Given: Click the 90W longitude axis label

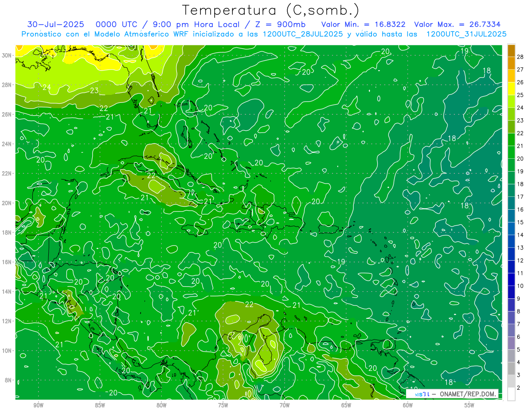Looking at the screenshot, I should [x=38, y=405].
